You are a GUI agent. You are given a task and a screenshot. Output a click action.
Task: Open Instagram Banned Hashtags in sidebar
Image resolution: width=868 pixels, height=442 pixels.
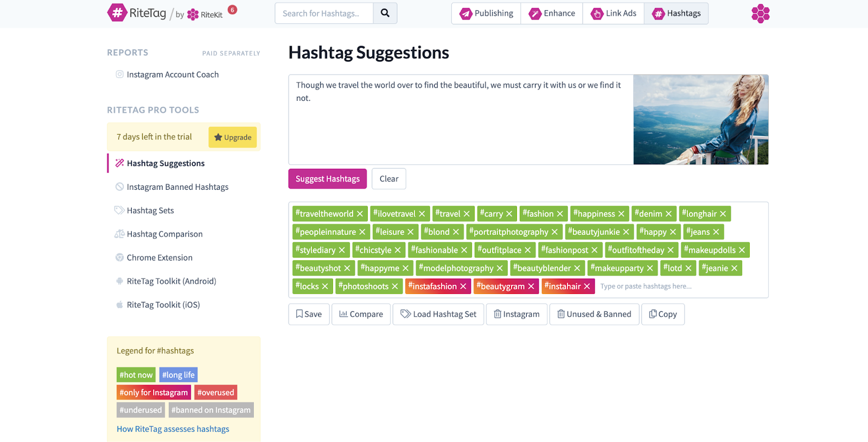(x=177, y=187)
